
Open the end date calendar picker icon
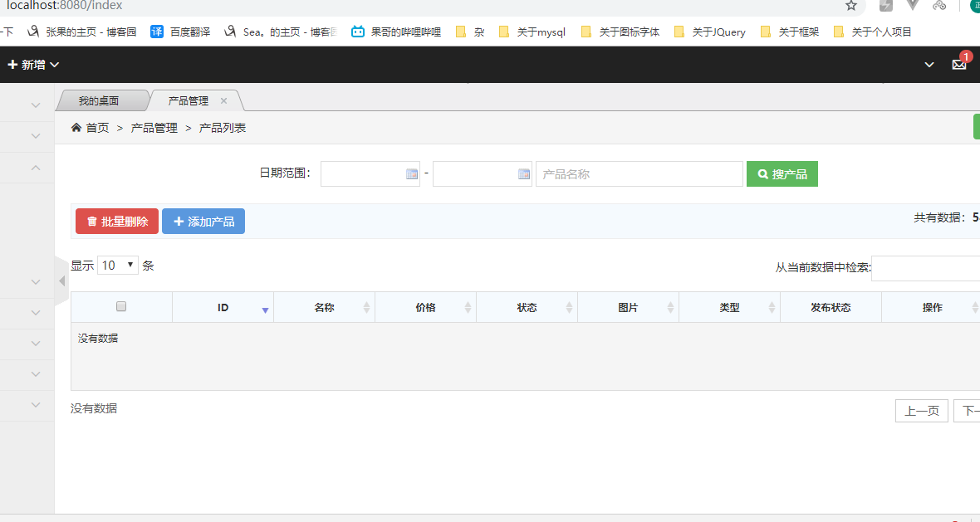524,174
